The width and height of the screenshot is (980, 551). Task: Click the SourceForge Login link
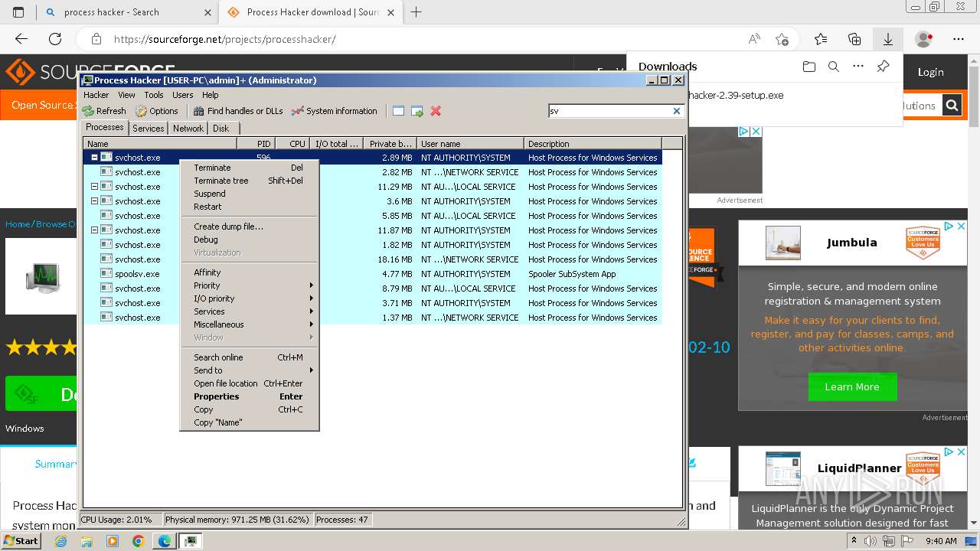click(x=930, y=72)
